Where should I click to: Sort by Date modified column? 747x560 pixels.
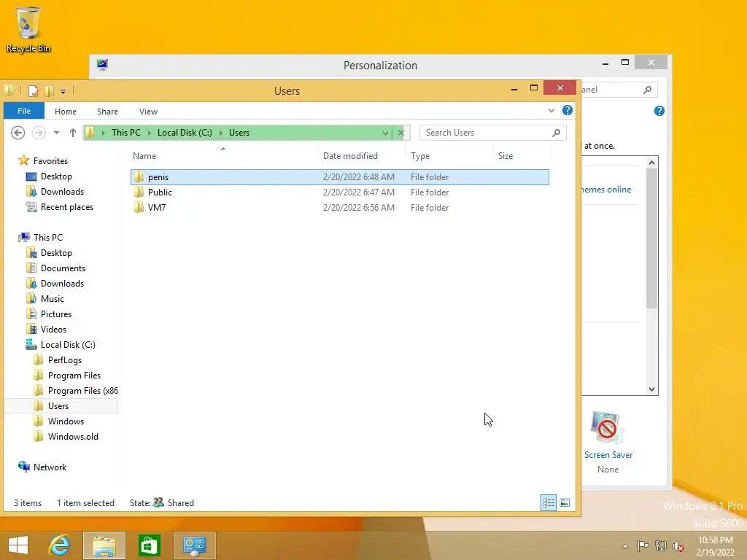point(350,156)
